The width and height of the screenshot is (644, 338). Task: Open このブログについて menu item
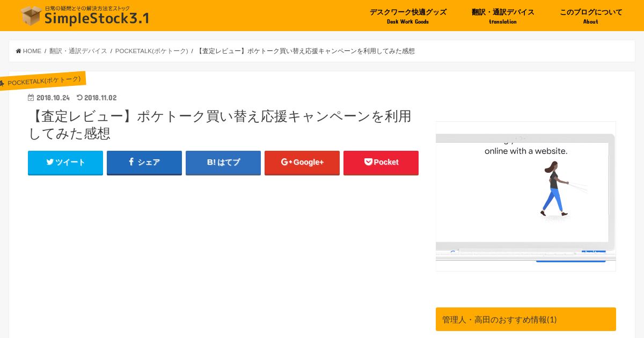(x=591, y=16)
